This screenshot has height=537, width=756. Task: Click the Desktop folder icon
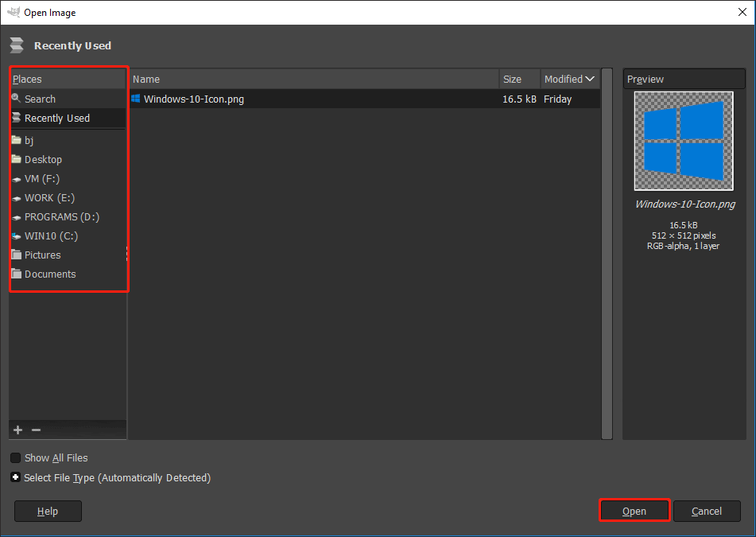[17, 159]
